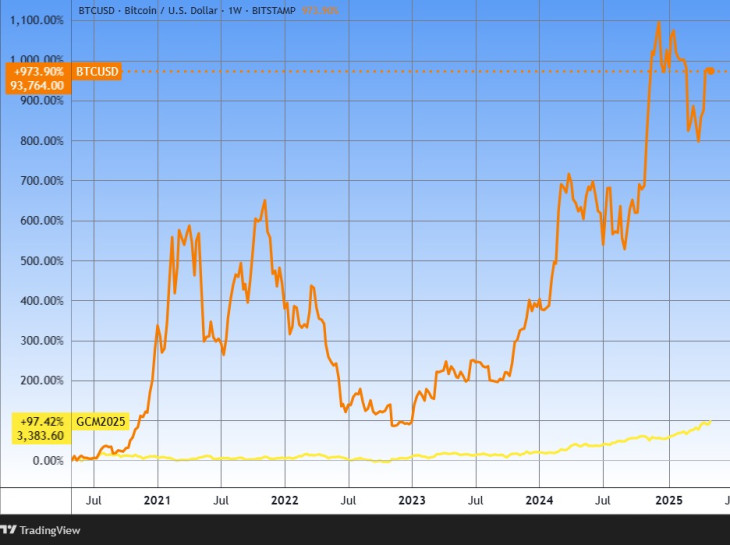
Task: Click the 2025 time axis label
Action: pyautogui.click(x=669, y=500)
